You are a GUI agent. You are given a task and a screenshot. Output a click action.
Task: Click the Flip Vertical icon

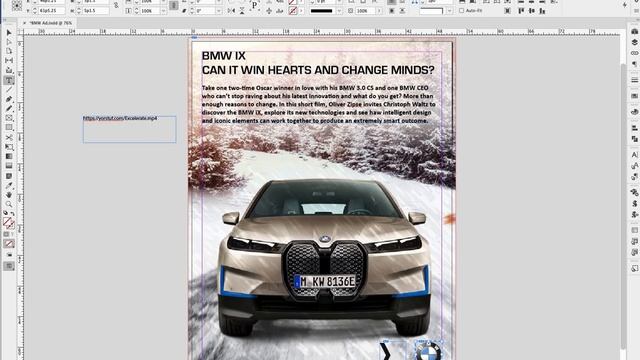242,11
